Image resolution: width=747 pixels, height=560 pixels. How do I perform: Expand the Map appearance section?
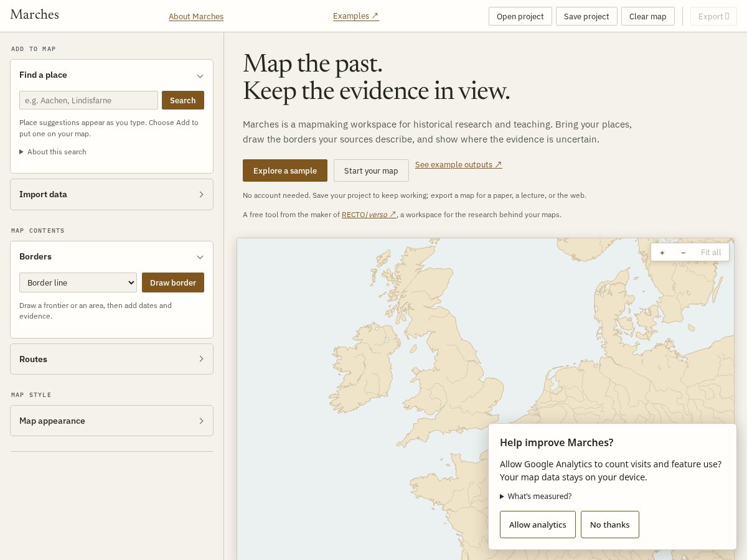[111, 421]
